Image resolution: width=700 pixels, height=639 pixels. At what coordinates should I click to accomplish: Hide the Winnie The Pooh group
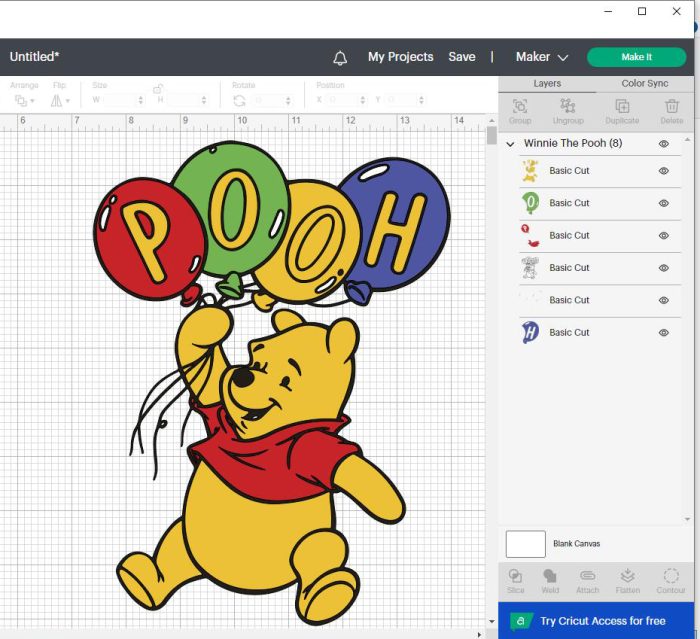(x=664, y=144)
